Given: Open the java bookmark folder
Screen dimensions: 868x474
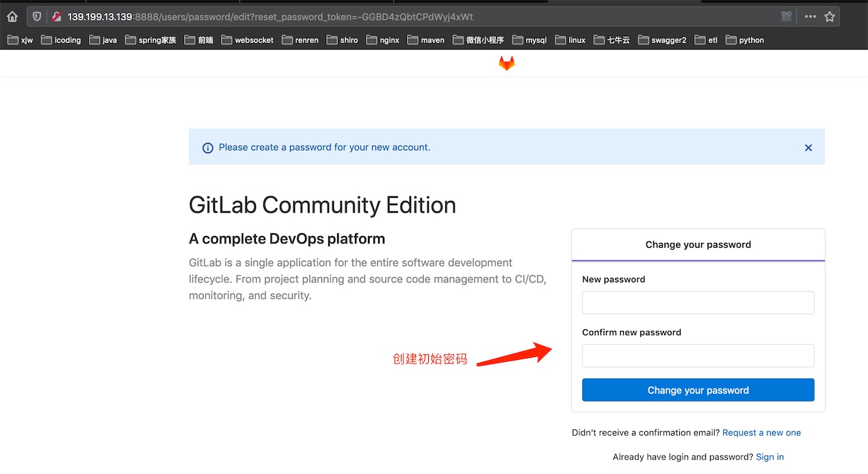Looking at the screenshot, I should [103, 40].
